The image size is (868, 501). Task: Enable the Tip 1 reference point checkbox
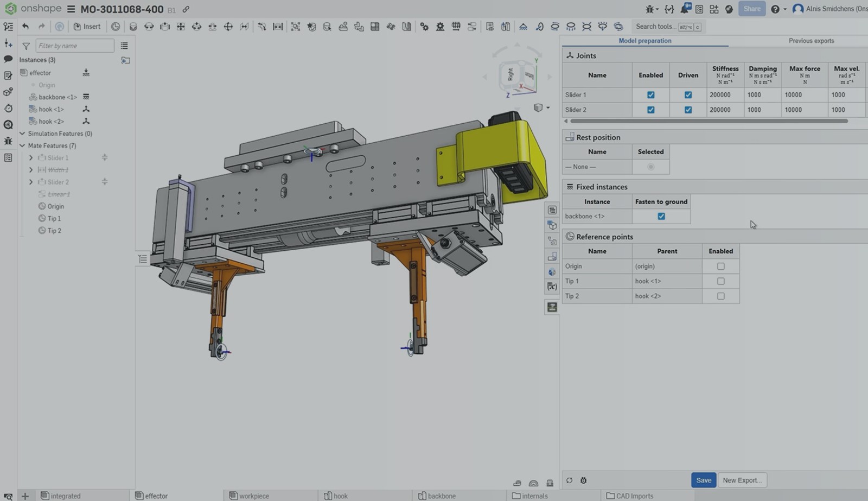click(x=721, y=281)
